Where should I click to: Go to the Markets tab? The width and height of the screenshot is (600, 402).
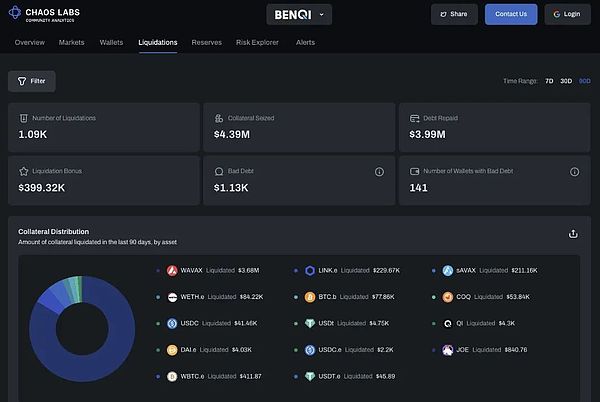(72, 43)
